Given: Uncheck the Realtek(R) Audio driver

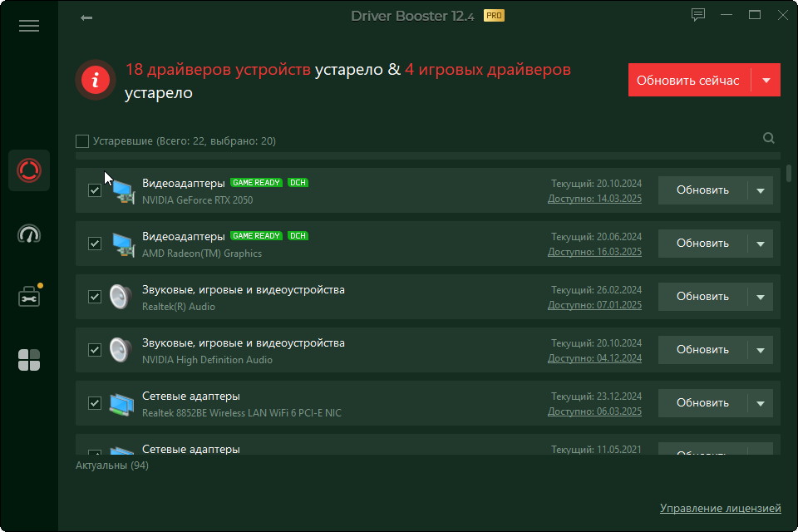Looking at the screenshot, I should pos(95,297).
